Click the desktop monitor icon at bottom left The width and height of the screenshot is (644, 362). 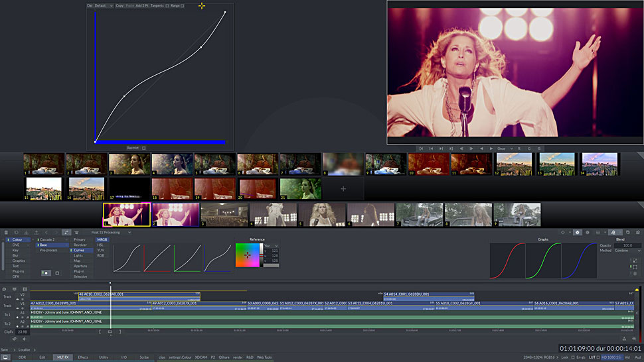click(x=6, y=357)
